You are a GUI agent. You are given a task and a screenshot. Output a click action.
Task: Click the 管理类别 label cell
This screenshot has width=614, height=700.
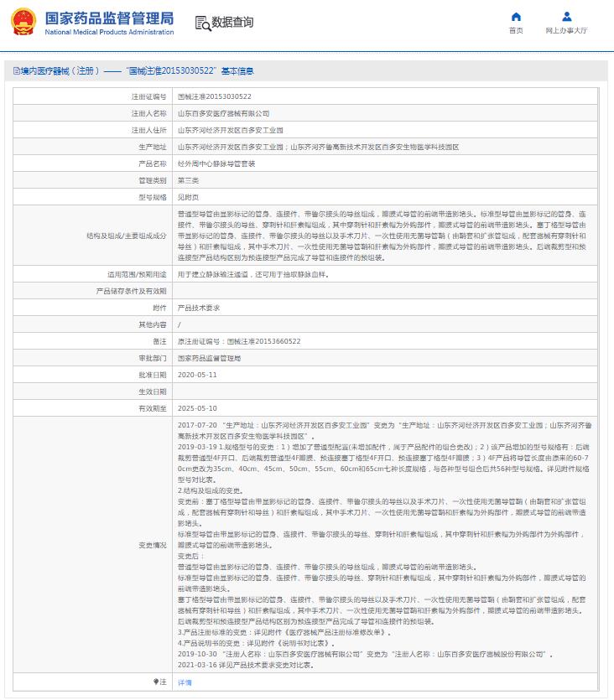[92, 180]
